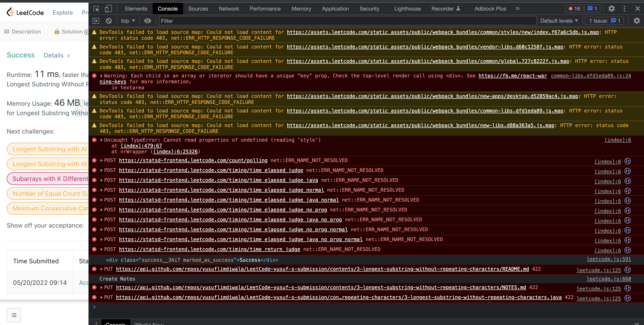Expand the Uncaught TypeError message
Image resolution: width=644 pixels, height=325 pixels.
[x=101, y=140]
